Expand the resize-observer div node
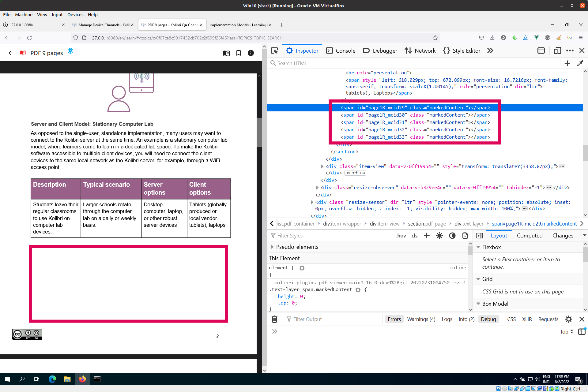 [x=317, y=188]
